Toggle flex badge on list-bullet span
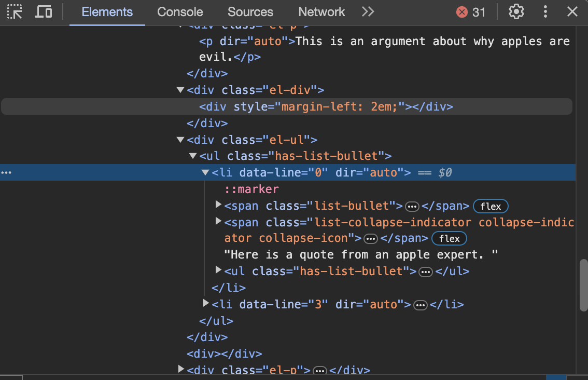Image resolution: width=588 pixels, height=380 pixels. pos(491,206)
